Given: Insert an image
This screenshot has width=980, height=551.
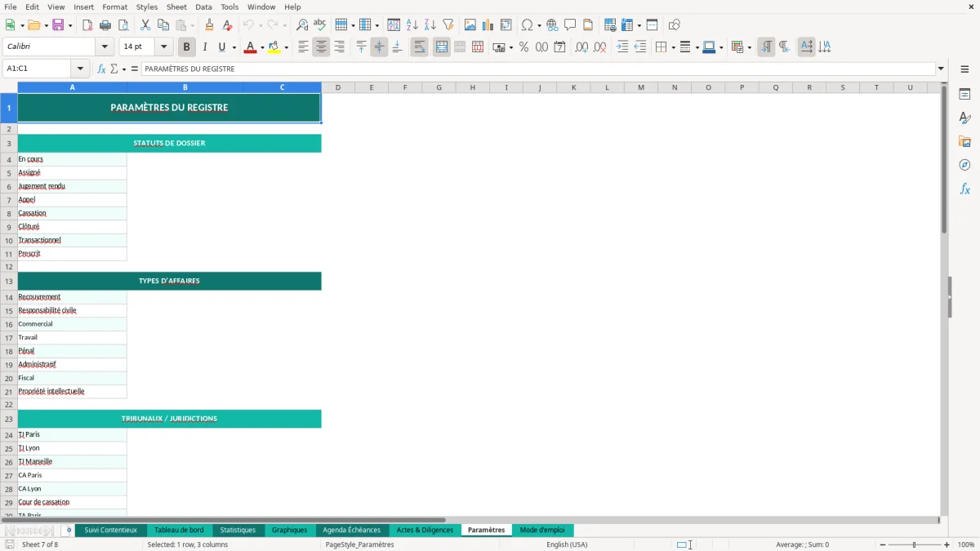Looking at the screenshot, I should (470, 25).
